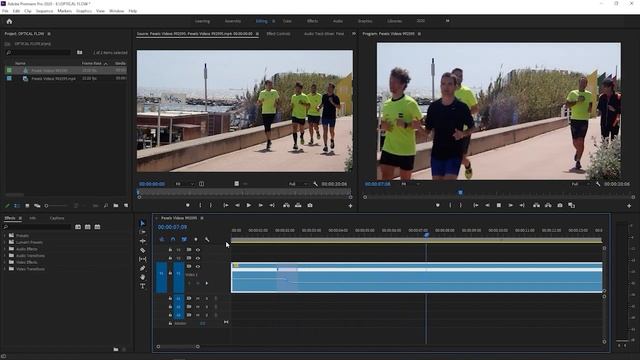This screenshot has height=360, width=640.
Task: Open Source monitor button editor plus icon
Action: pos(350,206)
